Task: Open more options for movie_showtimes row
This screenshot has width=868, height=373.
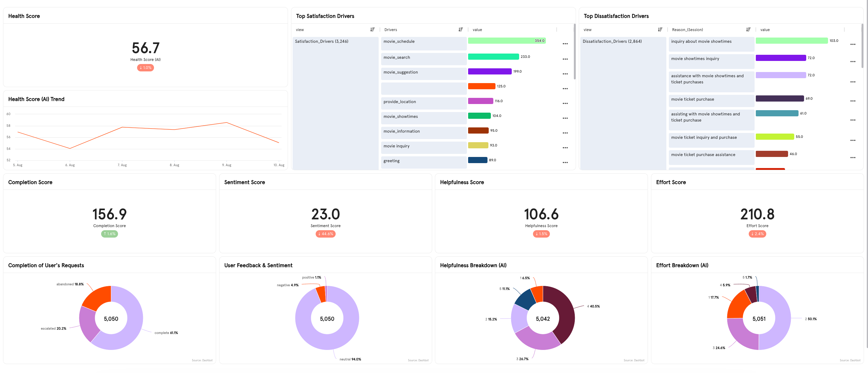Action: 565,118
